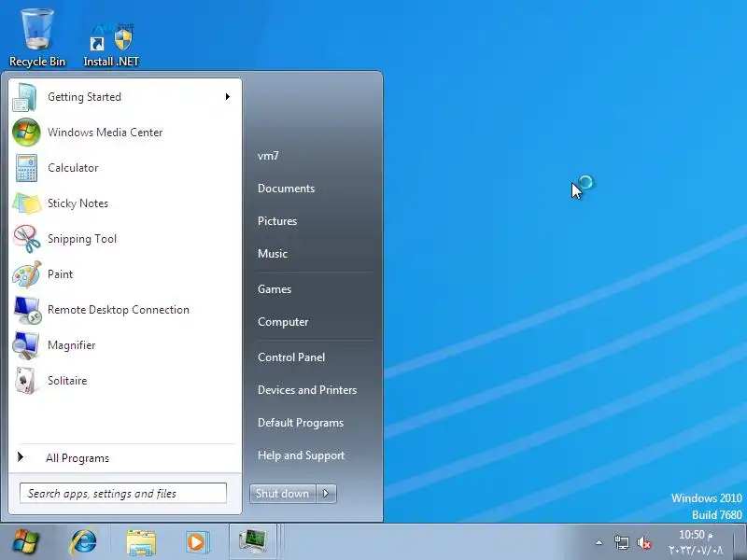Open the vm7 user folder
This screenshot has height=560, width=747.
(268, 156)
